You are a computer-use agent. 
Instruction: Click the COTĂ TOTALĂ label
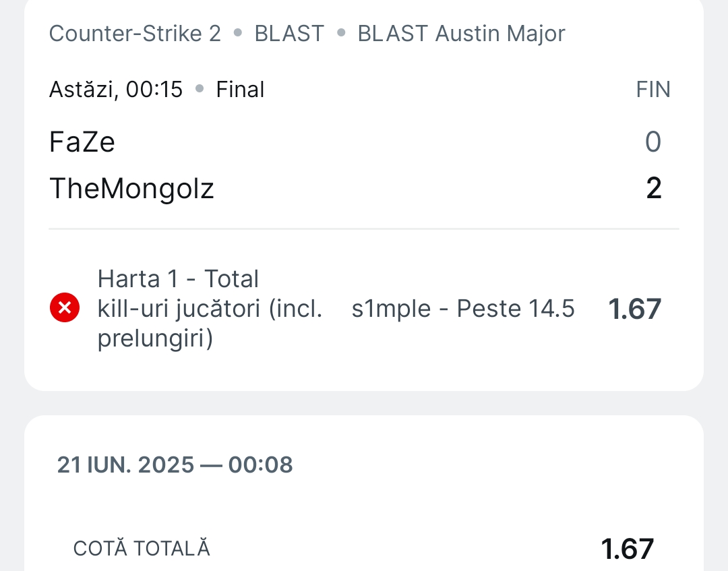pyautogui.click(x=142, y=548)
